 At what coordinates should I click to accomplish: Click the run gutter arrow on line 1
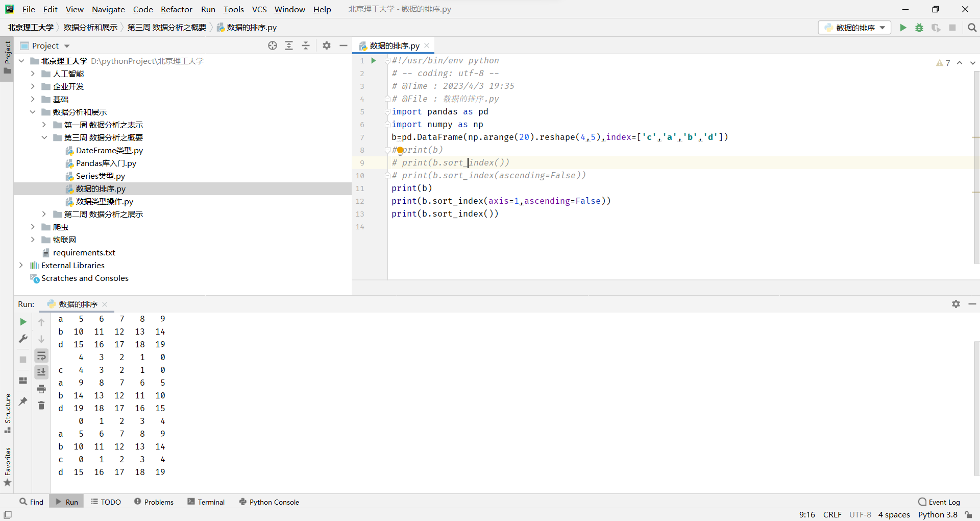(374, 60)
